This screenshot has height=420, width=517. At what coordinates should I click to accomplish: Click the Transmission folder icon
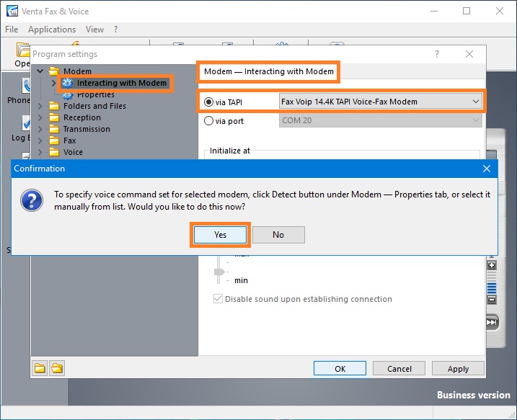pos(54,129)
